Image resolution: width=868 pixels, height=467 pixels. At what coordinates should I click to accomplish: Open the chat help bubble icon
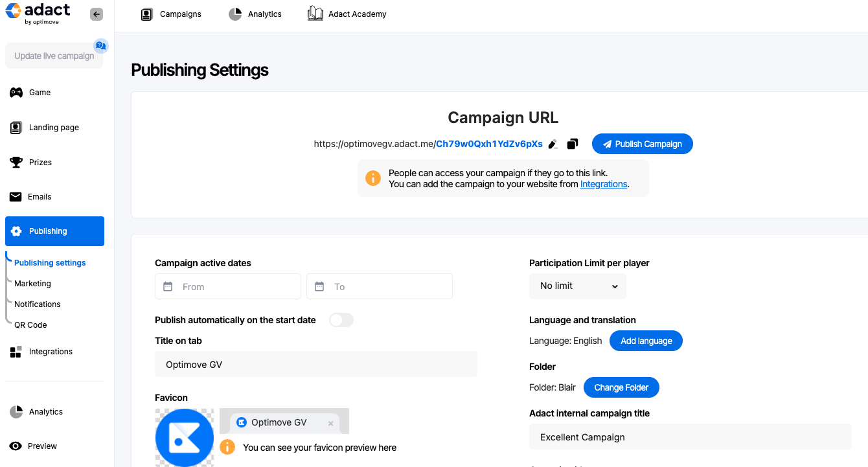[x=100, y=45]
